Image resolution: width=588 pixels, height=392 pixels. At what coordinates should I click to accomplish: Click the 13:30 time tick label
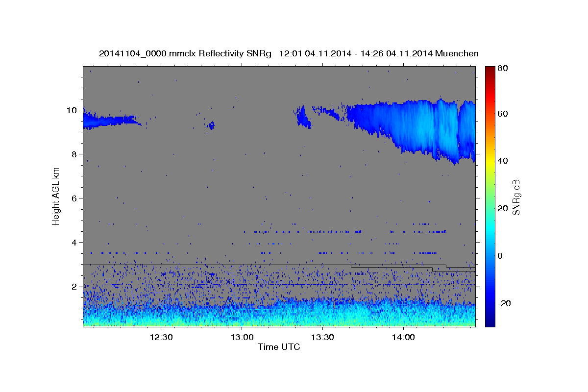point(322,337)
